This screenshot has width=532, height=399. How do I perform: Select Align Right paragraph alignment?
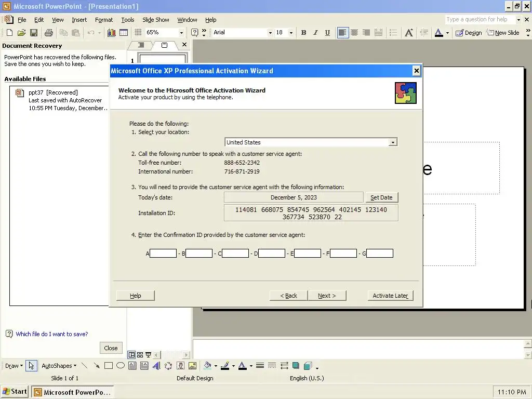tap(366, 33)
